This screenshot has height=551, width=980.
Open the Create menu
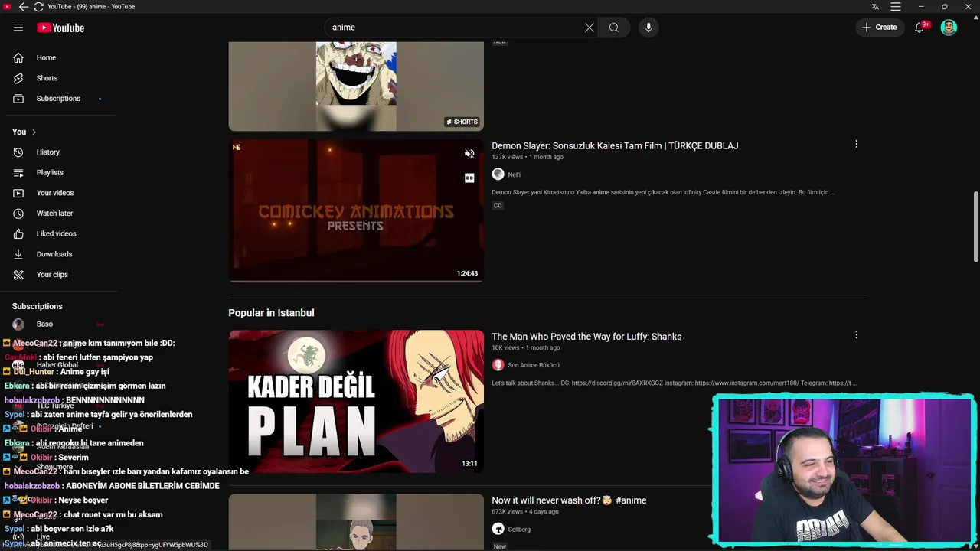[x=880, y=28]
